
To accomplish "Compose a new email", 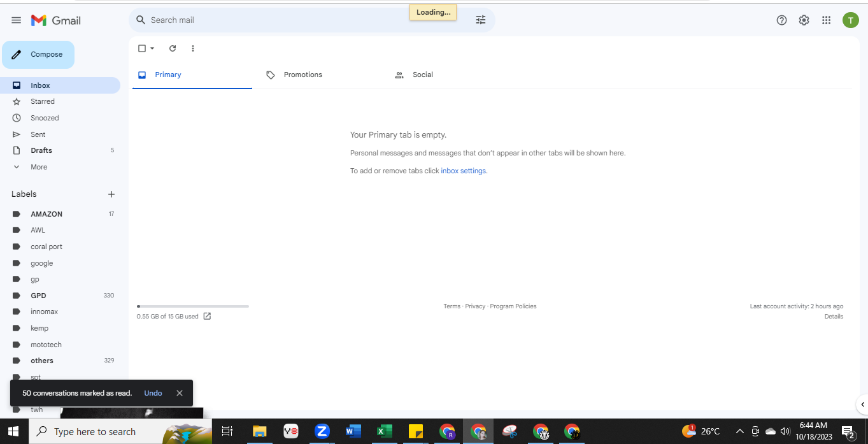I will [38, 55].
